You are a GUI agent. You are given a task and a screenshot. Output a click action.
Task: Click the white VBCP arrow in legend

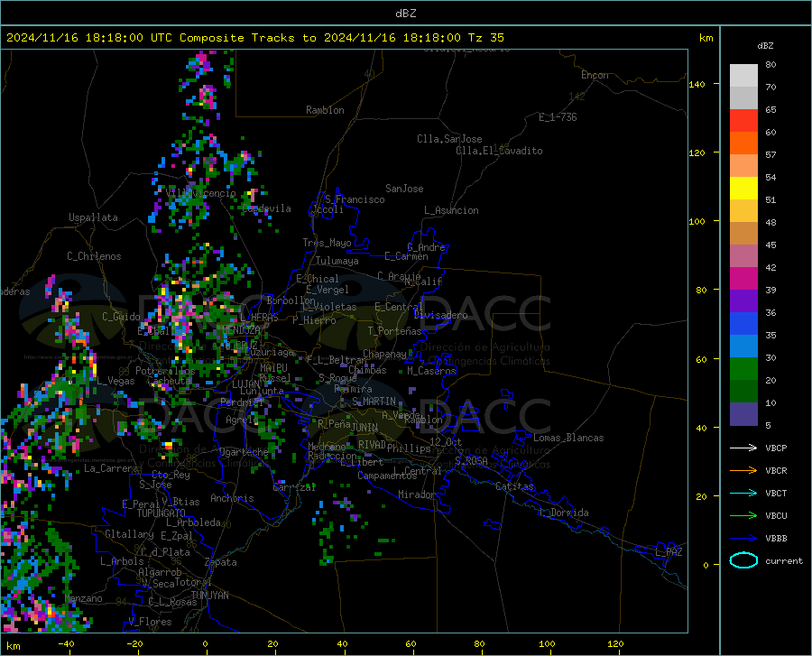click(743, 448)
